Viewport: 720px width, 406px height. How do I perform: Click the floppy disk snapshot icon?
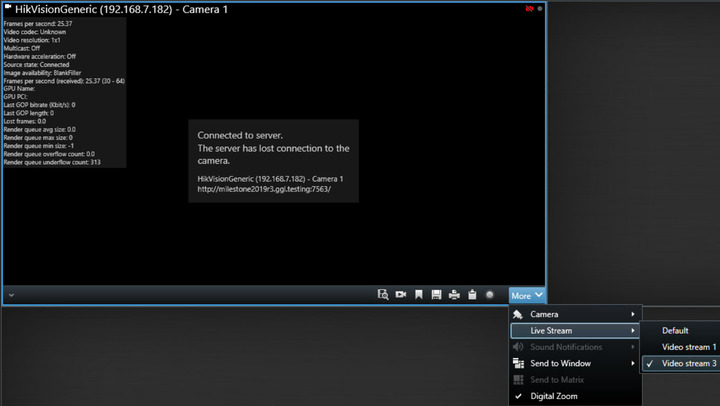coord(436,295)
